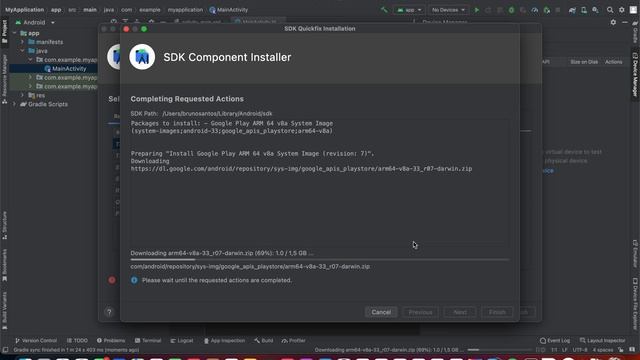This screenshot has height=360, width=640.
Task: Open Device Manager phone icon in toolbar
Action: click(584, 10)
